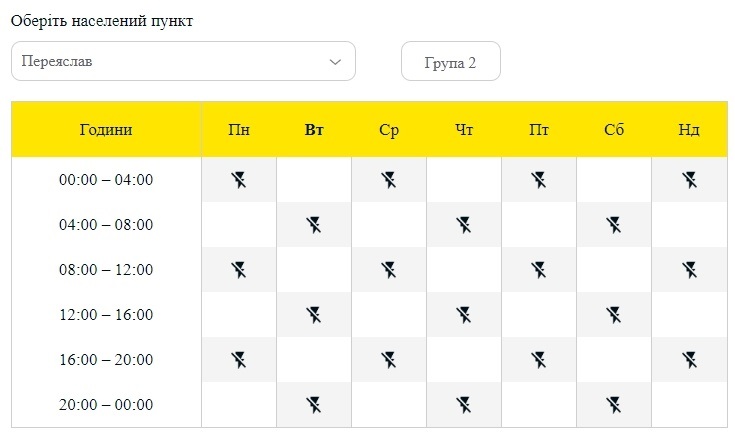Click the 12:00 – 16:00 row label

pos(106,315)
